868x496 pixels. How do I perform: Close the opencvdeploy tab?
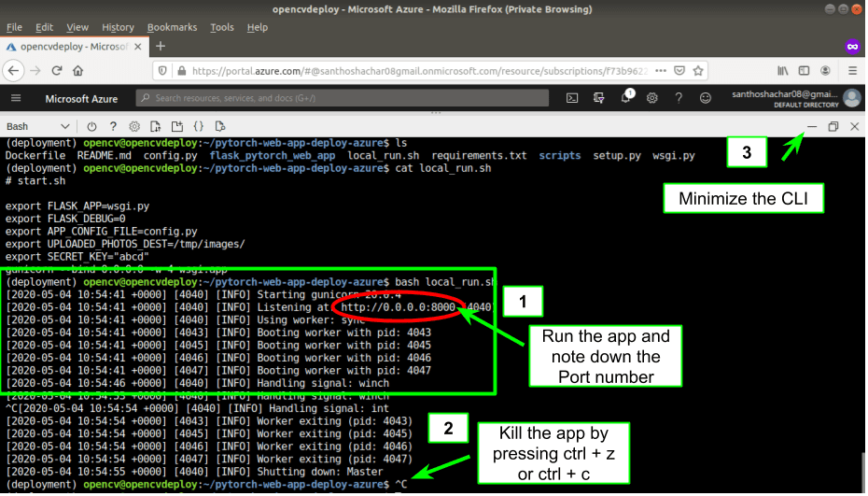click(138, 47)
